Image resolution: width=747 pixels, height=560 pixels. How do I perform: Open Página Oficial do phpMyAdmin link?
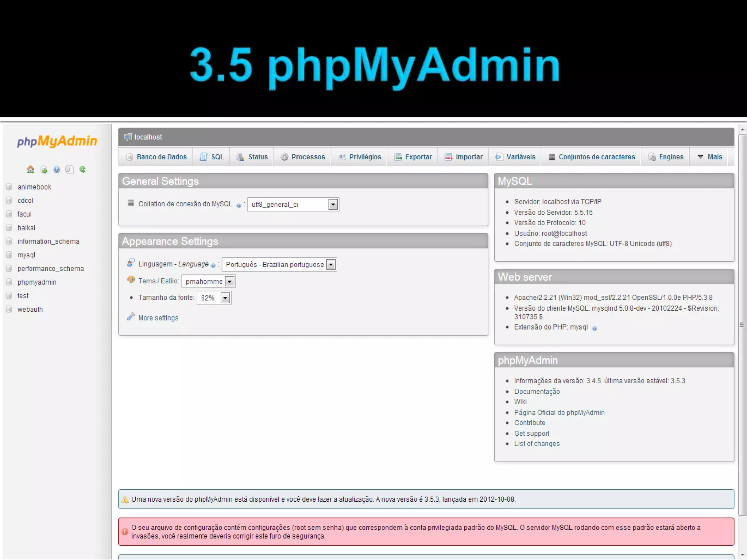(559, 412)
